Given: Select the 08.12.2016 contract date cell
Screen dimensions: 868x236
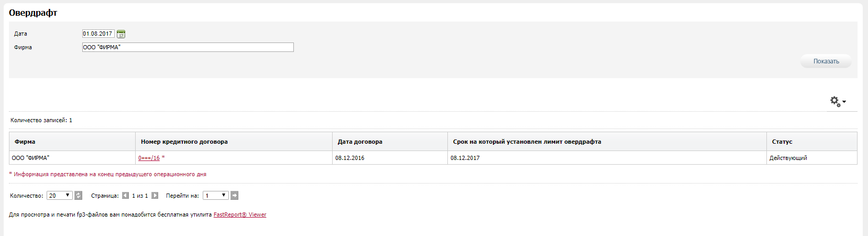Looking at the screenshot, I should (390, 158).
